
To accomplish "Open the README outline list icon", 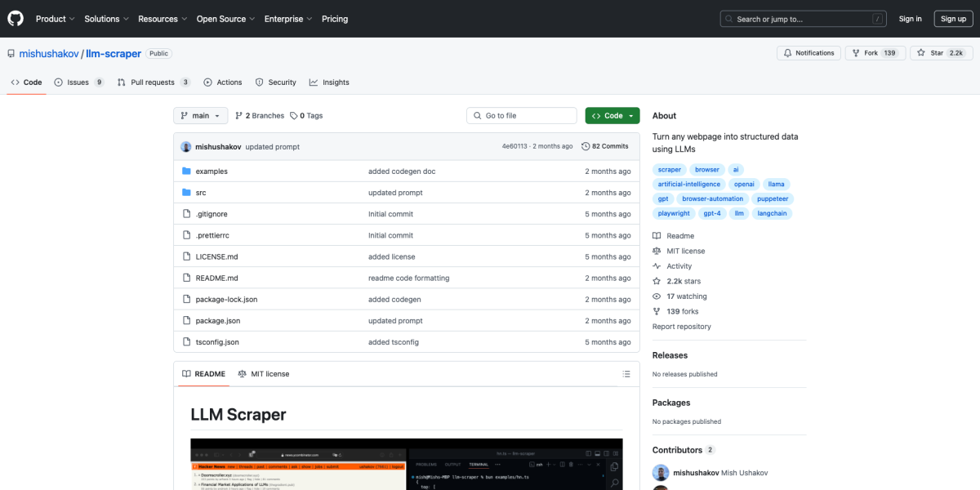I will tap(626, 374).
